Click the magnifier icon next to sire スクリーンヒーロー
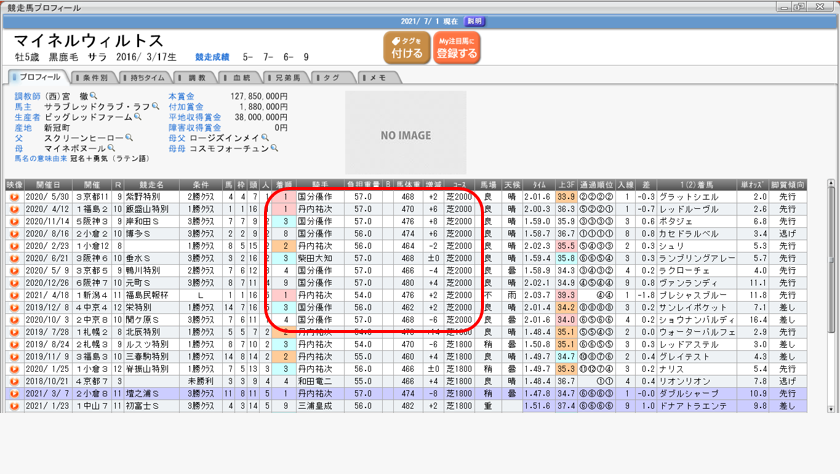This screenshot has height=474, width=840. pos(128,138)
